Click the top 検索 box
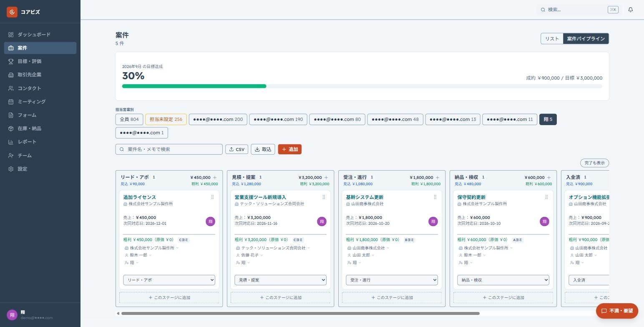Screen dimensions: 644x327 (579, 10)
